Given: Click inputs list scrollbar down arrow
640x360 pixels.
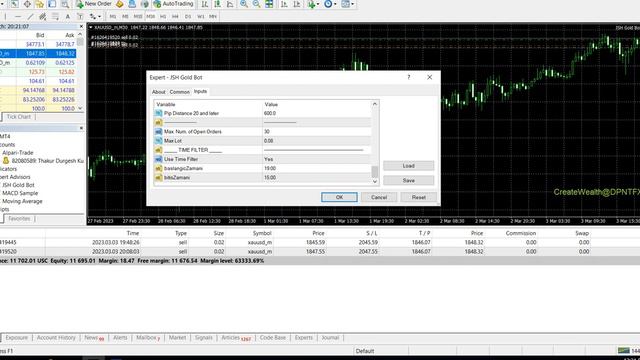Looking at the screenshot, I should tap(375, 182).
